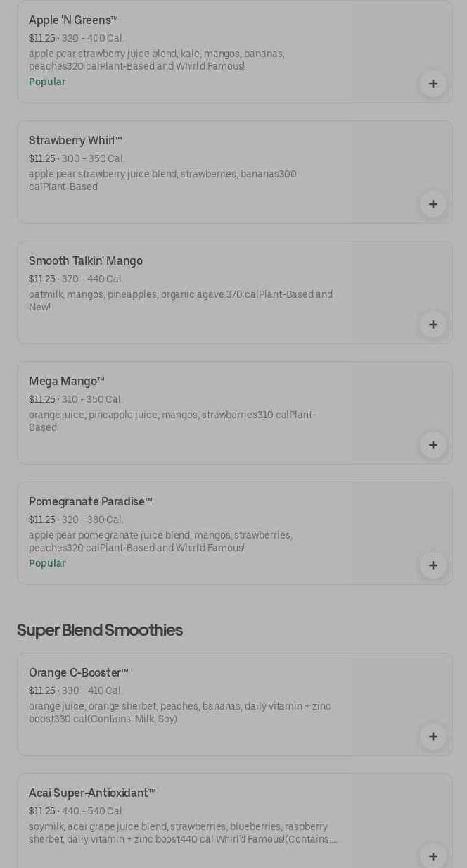467x868 pixels.
Task: Click the Mega Mango ingredients description
Action: click(x=172, y=421)
